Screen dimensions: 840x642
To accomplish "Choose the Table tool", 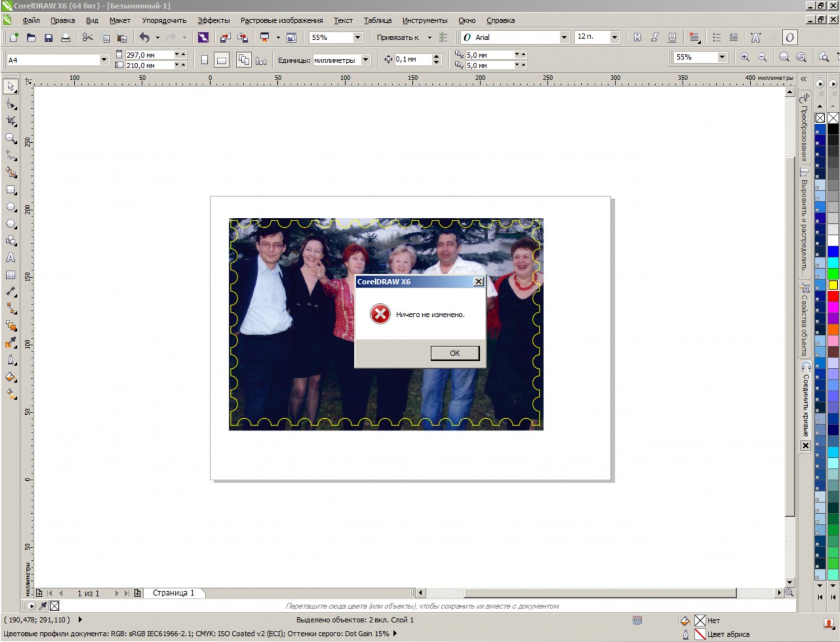I will click(x=11, y=275).
